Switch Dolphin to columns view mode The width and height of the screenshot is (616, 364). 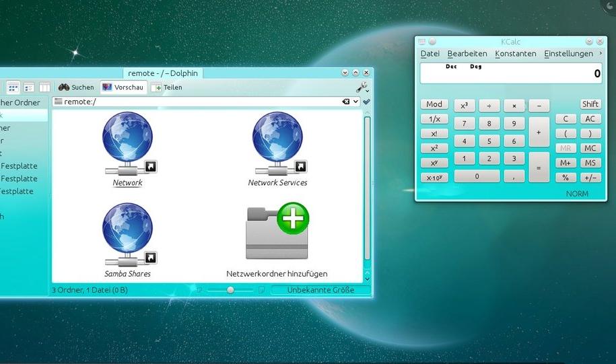[45, 87]
